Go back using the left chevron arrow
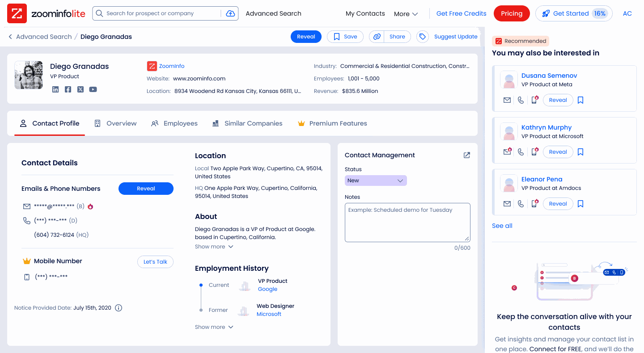Viewport: 644px width, 353px height. pos(10,37)
